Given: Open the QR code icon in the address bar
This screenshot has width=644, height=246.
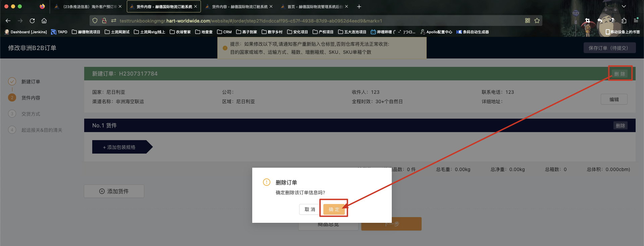Looking at the screenshot, I should (x=528, y=21).
